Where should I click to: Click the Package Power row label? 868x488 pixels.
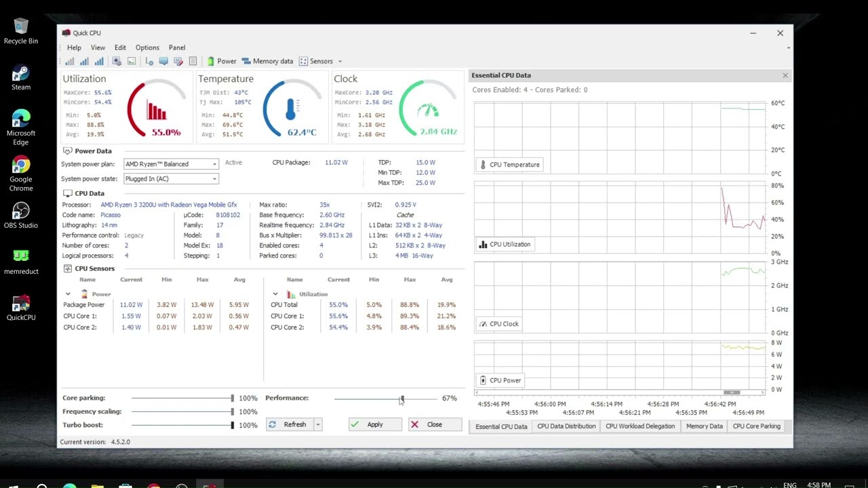[x=84, y=305]
